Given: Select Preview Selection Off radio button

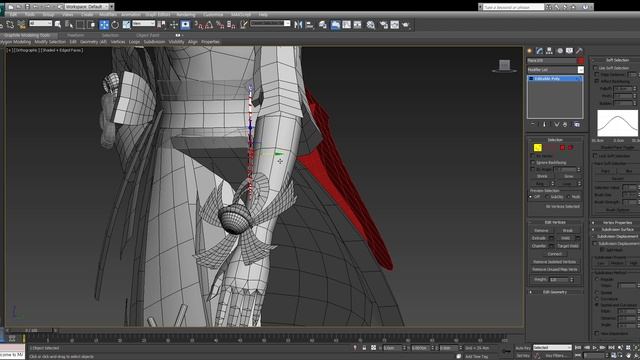Looking at the screenshot, I should (531, 197).
